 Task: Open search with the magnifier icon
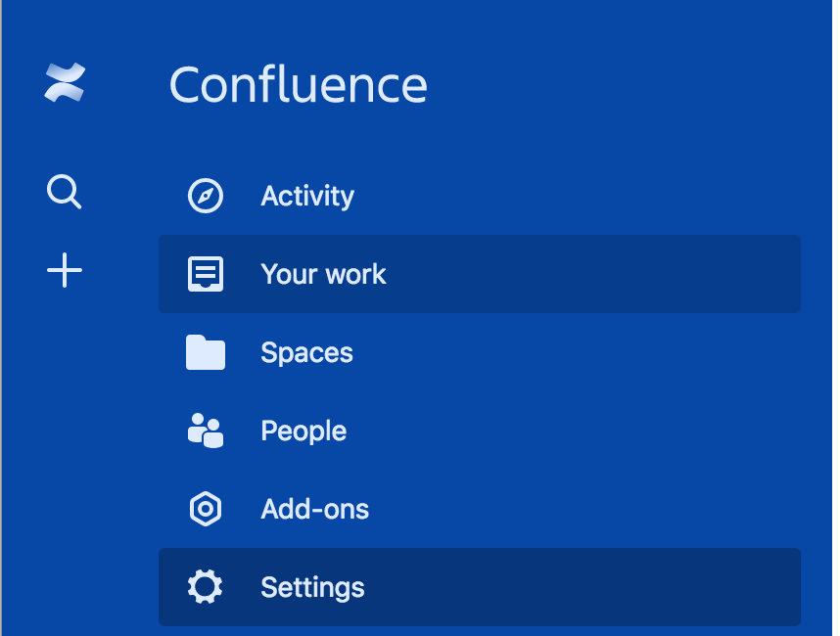tap(65, 191)
